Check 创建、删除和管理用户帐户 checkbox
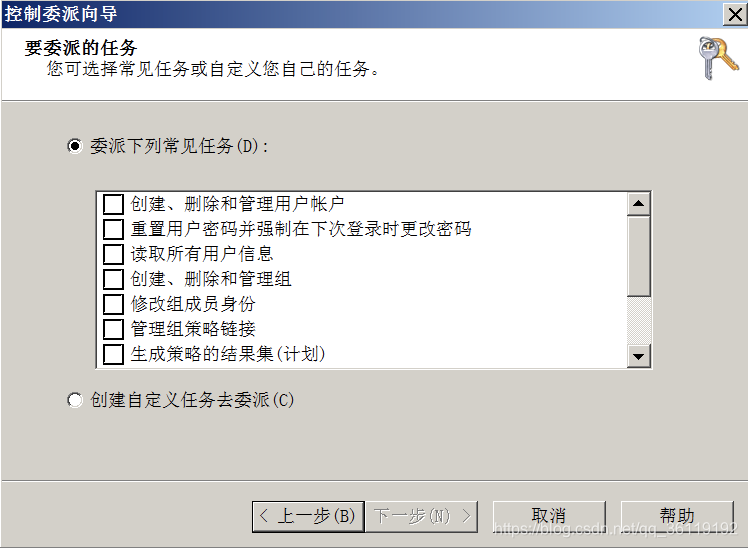Screen dimensions: 748x548 click(113, 204)
